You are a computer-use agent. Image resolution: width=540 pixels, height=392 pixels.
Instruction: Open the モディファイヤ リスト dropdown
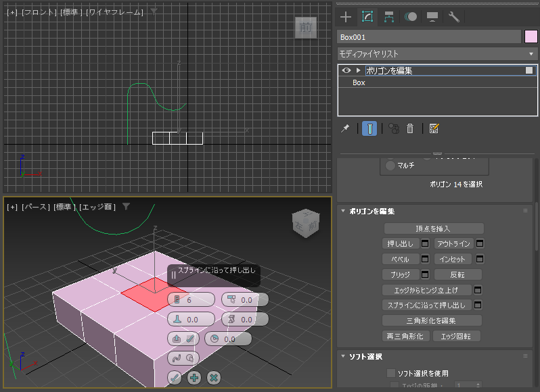437,54
